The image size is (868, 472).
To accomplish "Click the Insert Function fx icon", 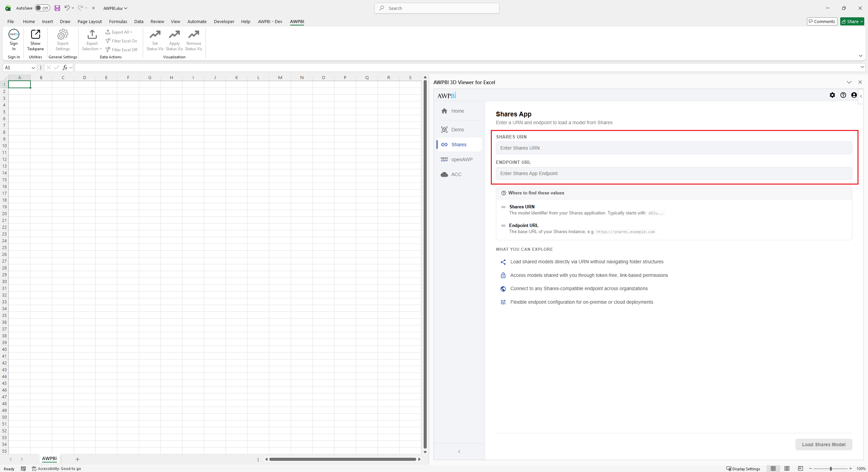I will tap(65, 68).
